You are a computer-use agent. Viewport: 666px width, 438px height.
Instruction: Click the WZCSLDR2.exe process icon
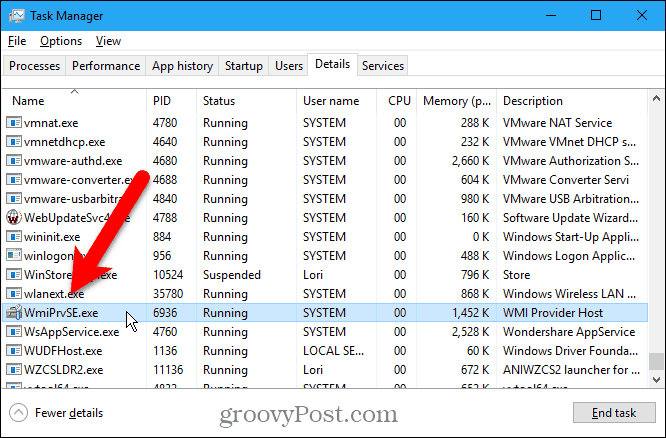point(14,370)
